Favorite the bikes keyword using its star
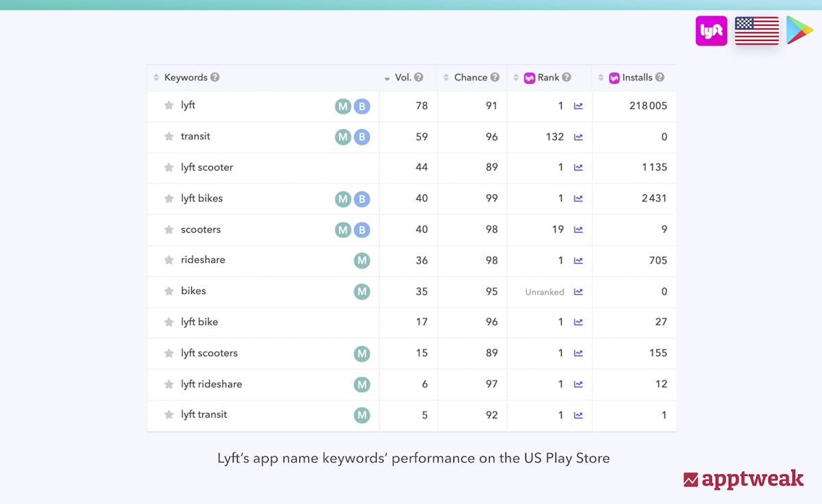The height and width of the screenshot is (504, 822). [169, 291]
